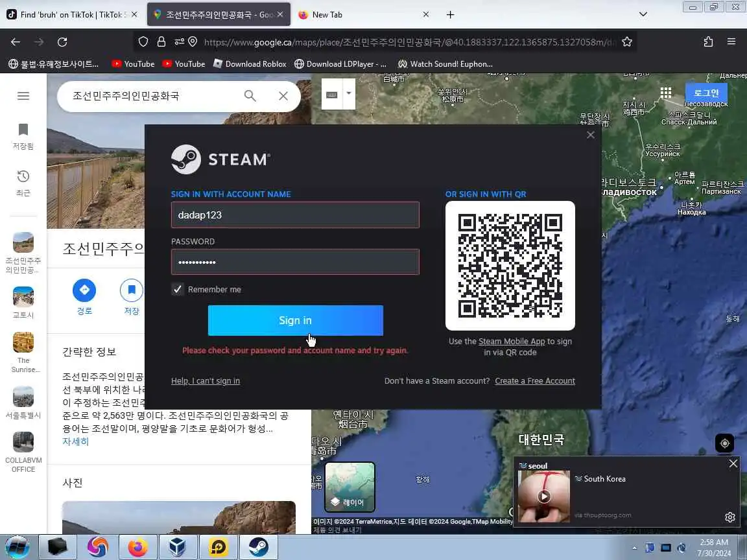The image size is (747, 560).
Task: Click the Directions icon in place panel
Action: (x=84, y=290)
